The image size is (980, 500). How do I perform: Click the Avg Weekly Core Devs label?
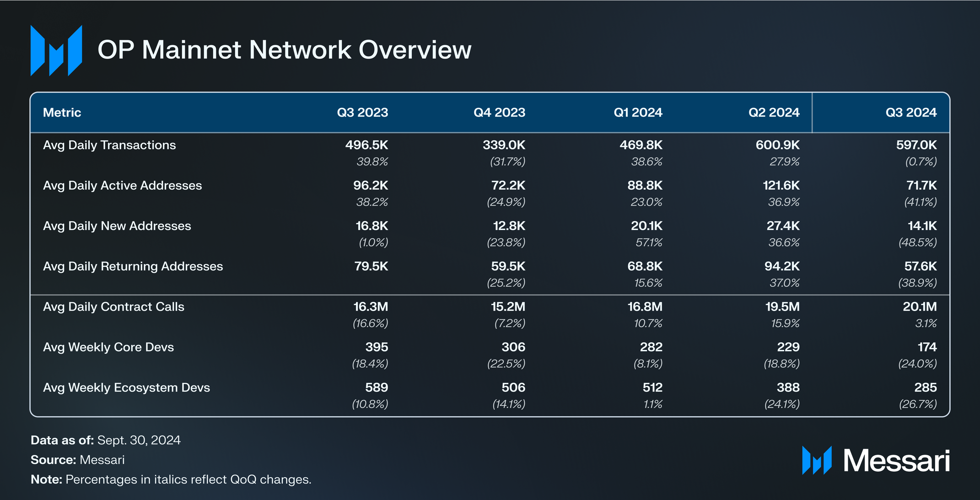108,347
